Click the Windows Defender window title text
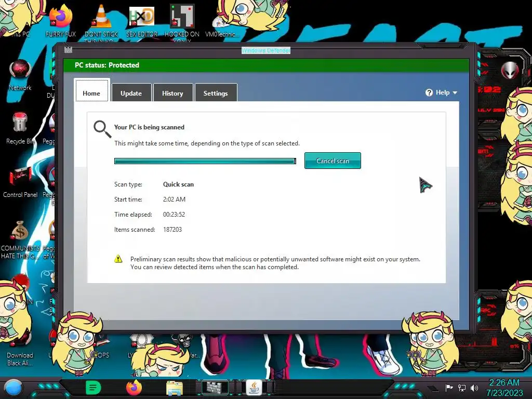The image size is (532, 399). [266, 50]
